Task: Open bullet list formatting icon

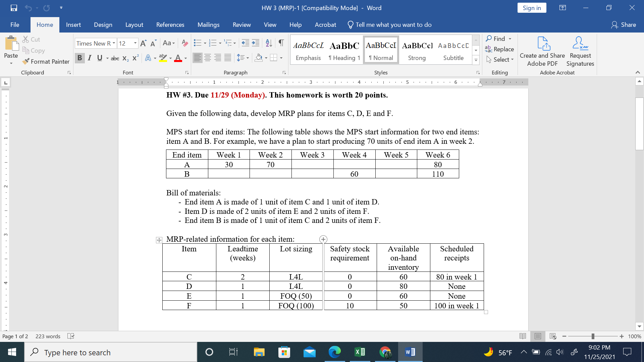Action: pyautogui.click(x=198, y=43)
